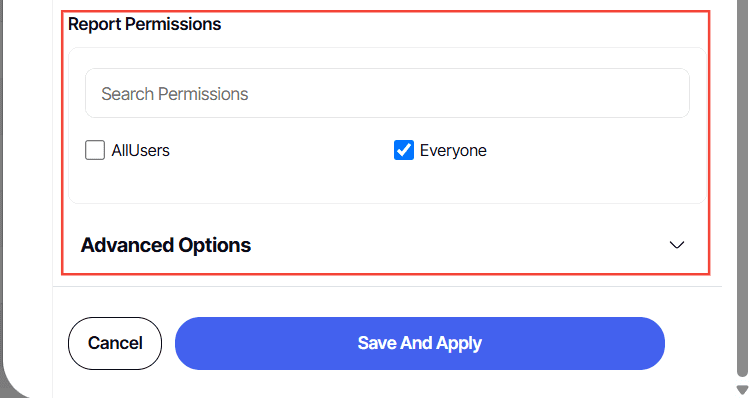Dismiss the dialog with Cancel
This screenshot has width=751, height=398.
pos(115,343)
